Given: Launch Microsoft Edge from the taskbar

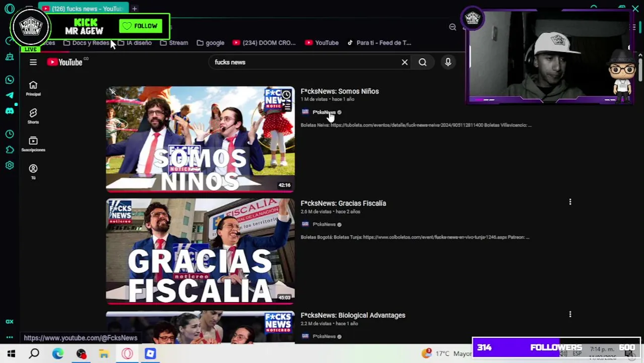Looking at the screenshot, I should click(57, 354).
